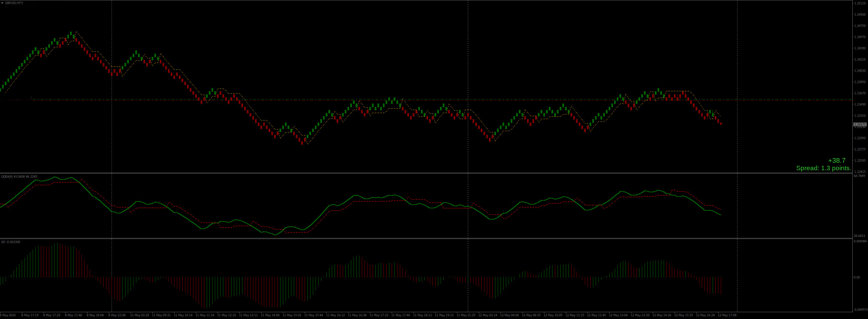Click price scale value 1.24210
The height and width of the screenshot is (319, 868).
860,60
